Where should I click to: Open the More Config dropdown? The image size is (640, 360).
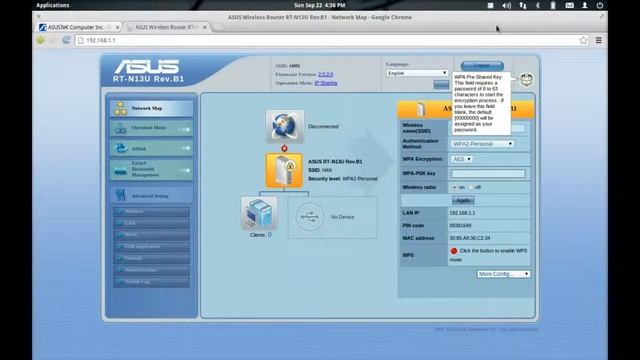504,274
